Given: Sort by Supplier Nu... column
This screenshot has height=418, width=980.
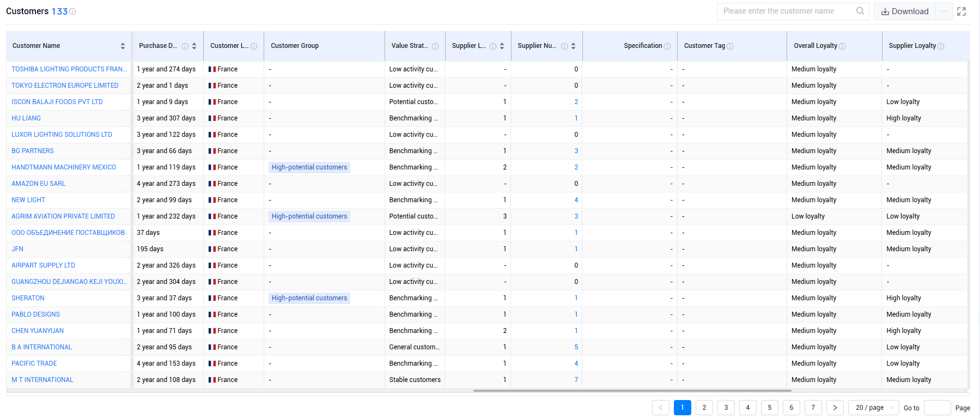Looking at the screenshot, I should tap(573, 46).
